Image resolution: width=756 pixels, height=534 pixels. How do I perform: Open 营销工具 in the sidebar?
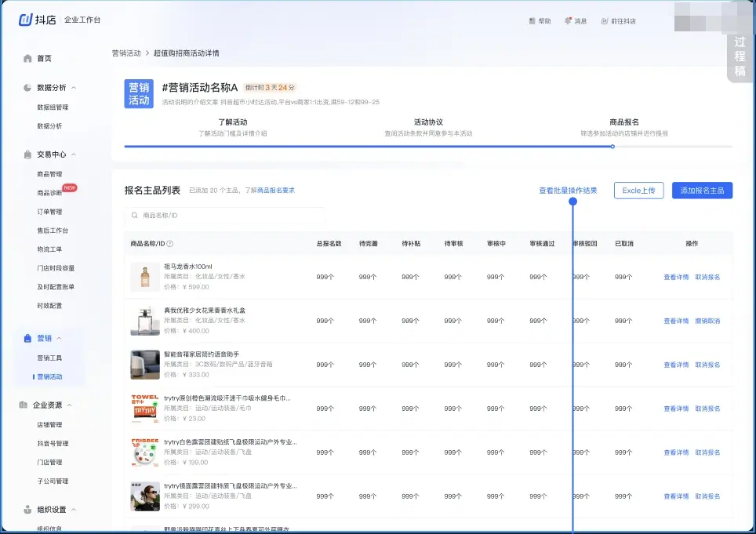[x=49, y=358]
